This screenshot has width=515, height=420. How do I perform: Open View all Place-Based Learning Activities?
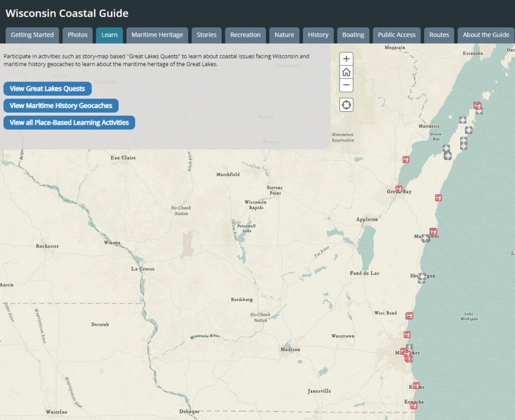[69, 122]
